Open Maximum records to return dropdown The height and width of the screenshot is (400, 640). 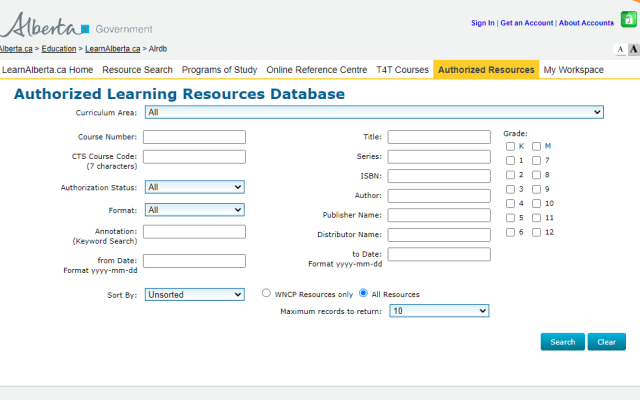439,311
